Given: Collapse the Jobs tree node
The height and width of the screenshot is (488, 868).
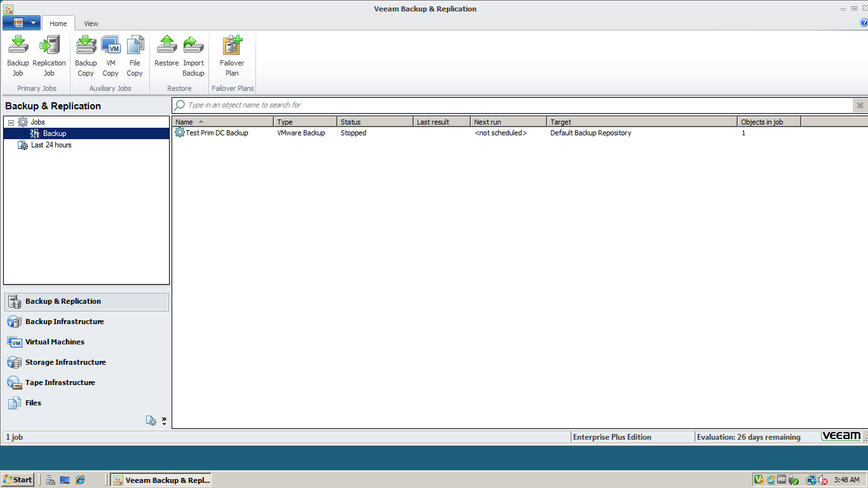Looking at the screenshot, I should tap(11, 122).
